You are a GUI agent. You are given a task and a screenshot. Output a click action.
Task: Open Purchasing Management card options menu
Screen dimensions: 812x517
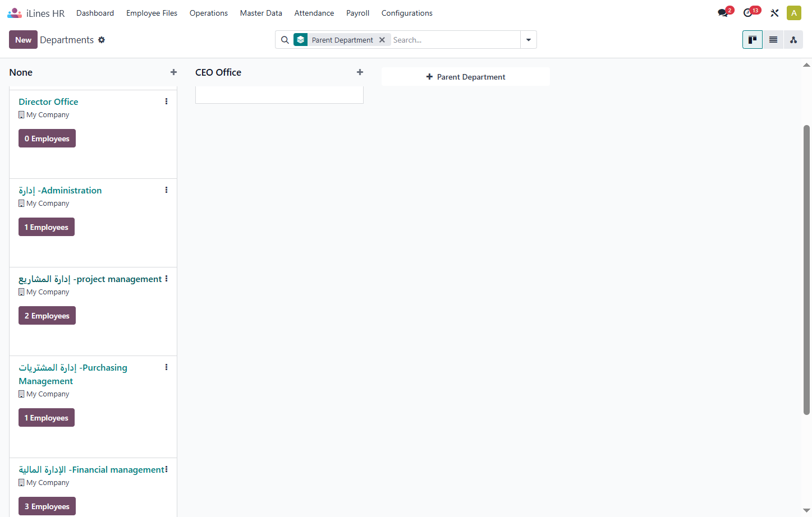coord(166,367)
